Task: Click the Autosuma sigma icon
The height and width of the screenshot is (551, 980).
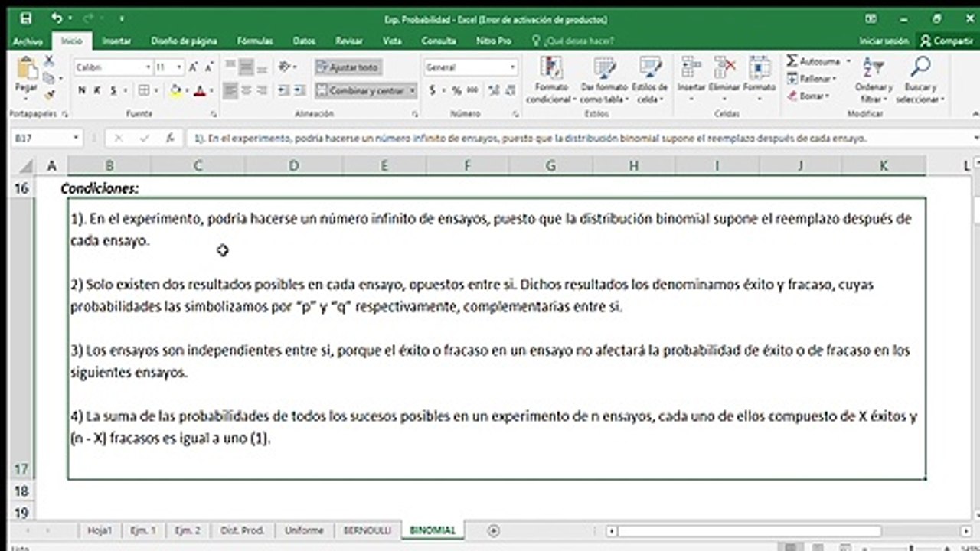Action: (x=792, y=60)
